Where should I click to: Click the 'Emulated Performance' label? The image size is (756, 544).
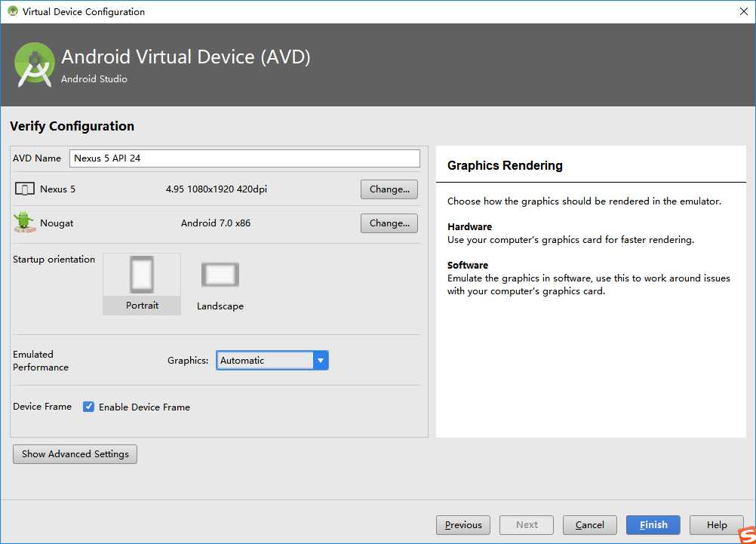(41, 361)
